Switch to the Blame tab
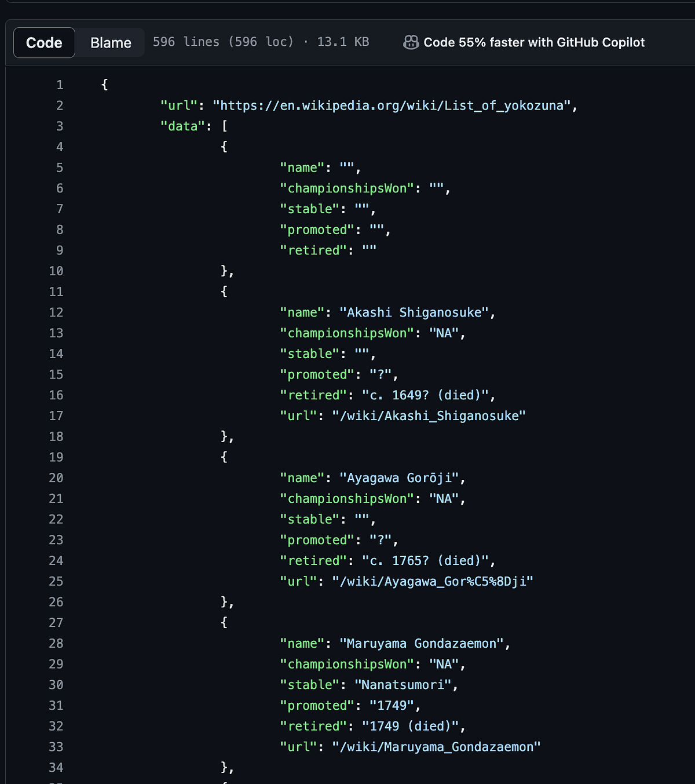The height and width of the screenshot is (784, 695). (110, 42)
